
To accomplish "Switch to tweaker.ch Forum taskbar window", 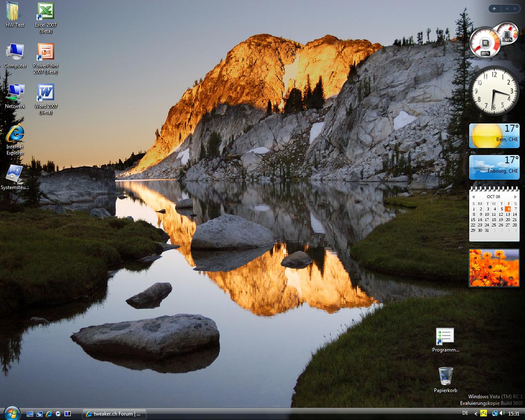I will [x=114, y=414].
